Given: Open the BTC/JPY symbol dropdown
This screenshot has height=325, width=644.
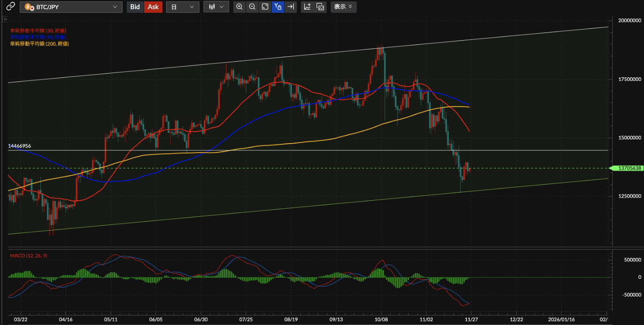Looking at the screenshot, I should coord(71,7).
